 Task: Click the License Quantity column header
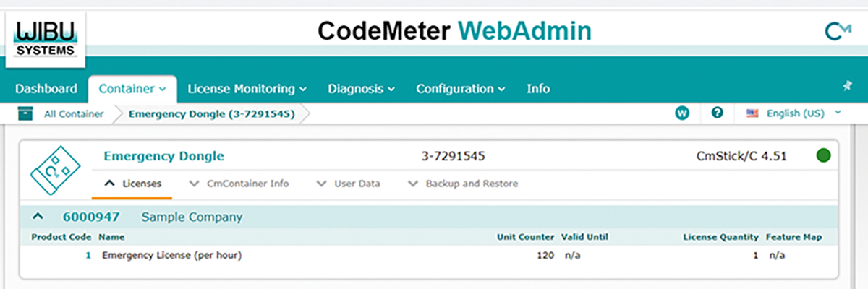pyautogui.click(x=721, y=236)
